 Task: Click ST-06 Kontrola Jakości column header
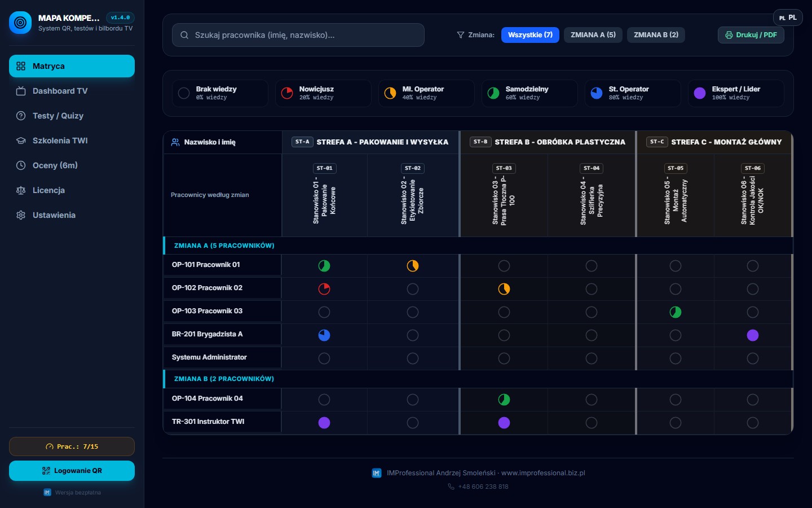click(x=753, y=195)
